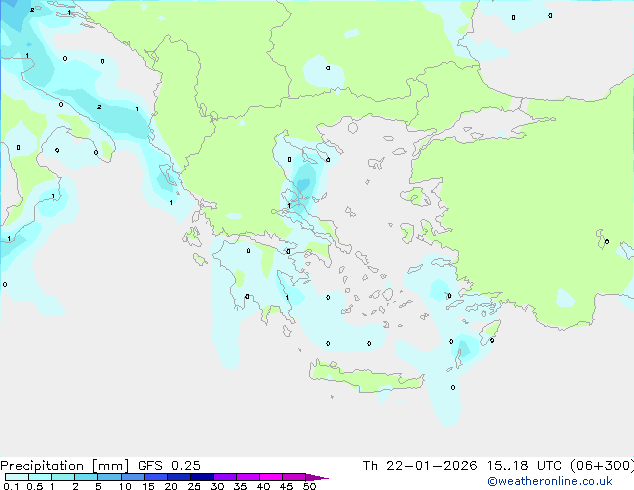Pick the legend swatch between 5 and 10
The width and height of the screenshot is (634, 490).
tap(109, 477)
